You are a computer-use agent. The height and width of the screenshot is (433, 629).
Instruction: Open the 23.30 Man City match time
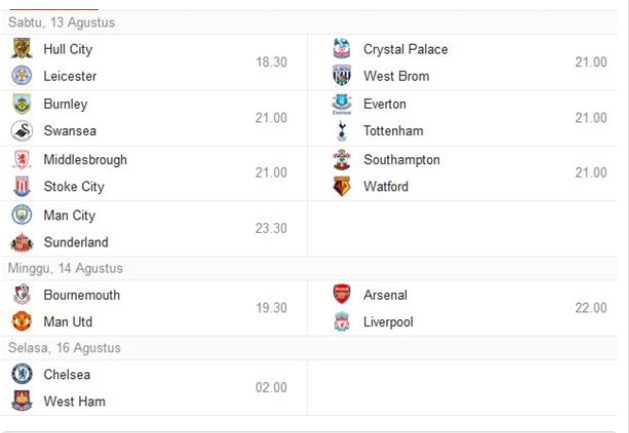click(271, 228)
